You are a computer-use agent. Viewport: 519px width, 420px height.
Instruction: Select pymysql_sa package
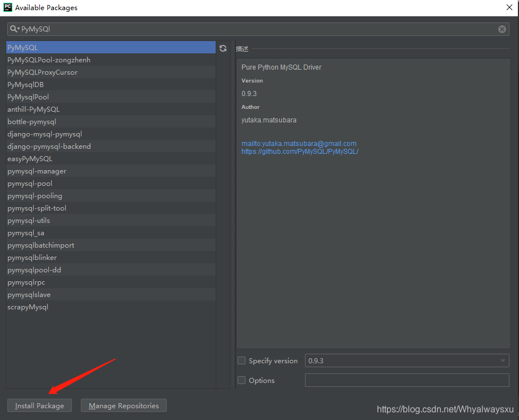(x=111, y=232)
